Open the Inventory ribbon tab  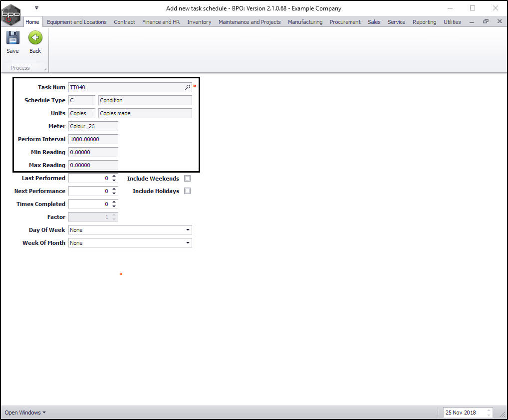(x=199, y=21)
